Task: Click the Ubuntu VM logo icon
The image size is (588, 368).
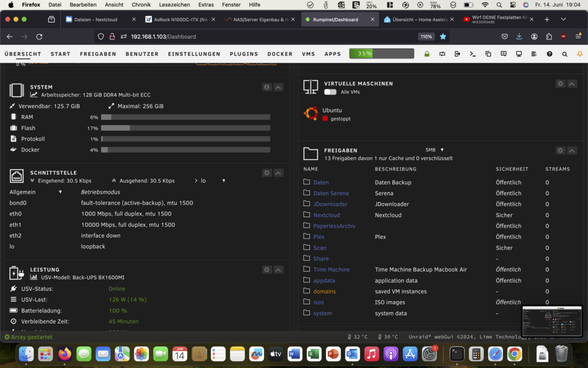Action: pos(311,114)
